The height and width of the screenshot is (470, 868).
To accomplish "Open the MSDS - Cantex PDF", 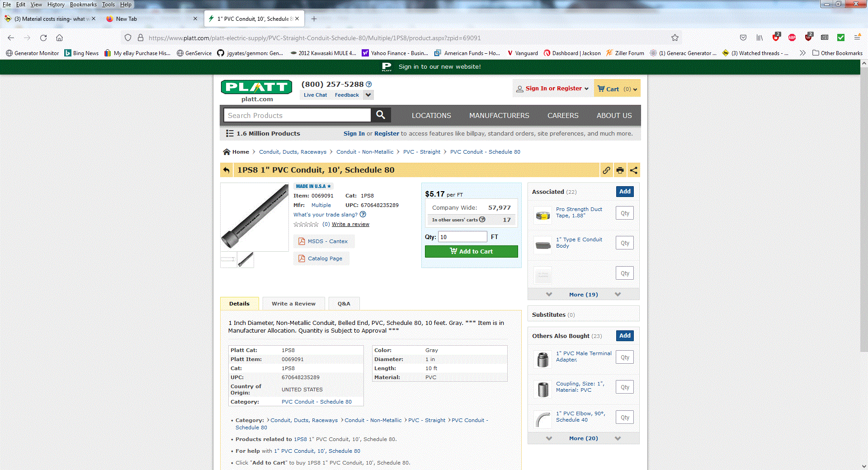I will [323, 241].
